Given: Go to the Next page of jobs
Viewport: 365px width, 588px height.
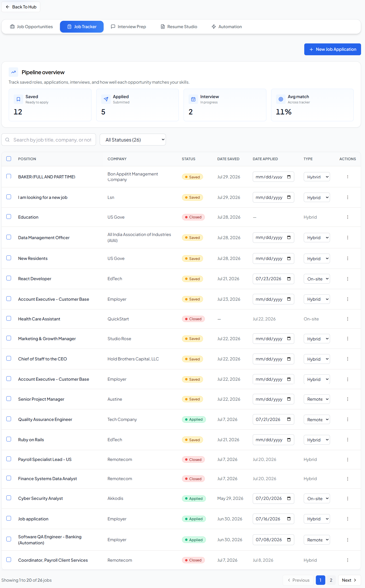Looking at the screenshot, I should tap(349, 580).
